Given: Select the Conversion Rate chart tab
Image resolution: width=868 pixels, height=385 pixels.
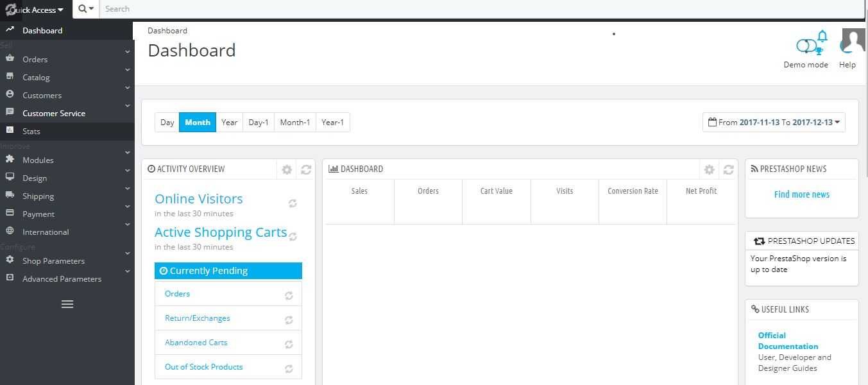Looking at the screenshot, I should pyautogui.click(x=633, y=202).
